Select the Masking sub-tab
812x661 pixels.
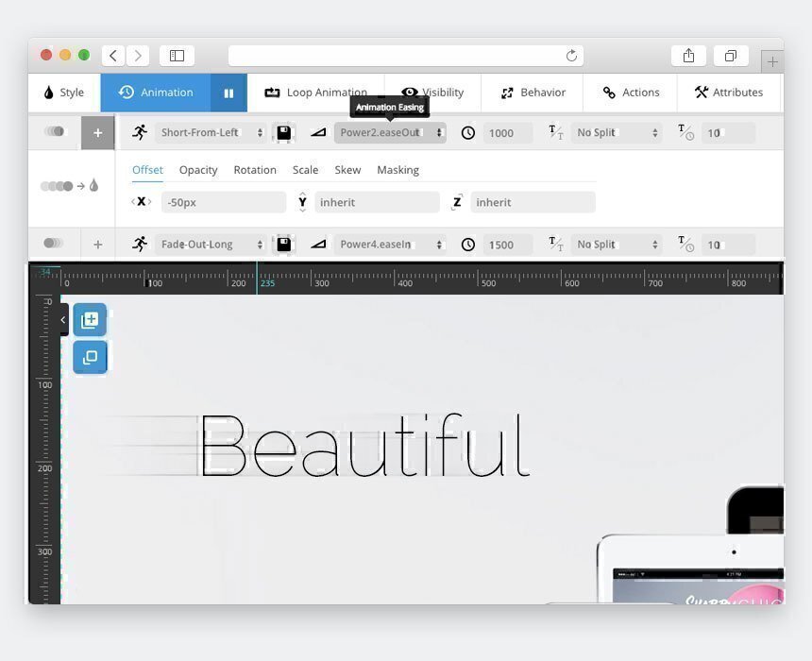(x=398, y=170)
